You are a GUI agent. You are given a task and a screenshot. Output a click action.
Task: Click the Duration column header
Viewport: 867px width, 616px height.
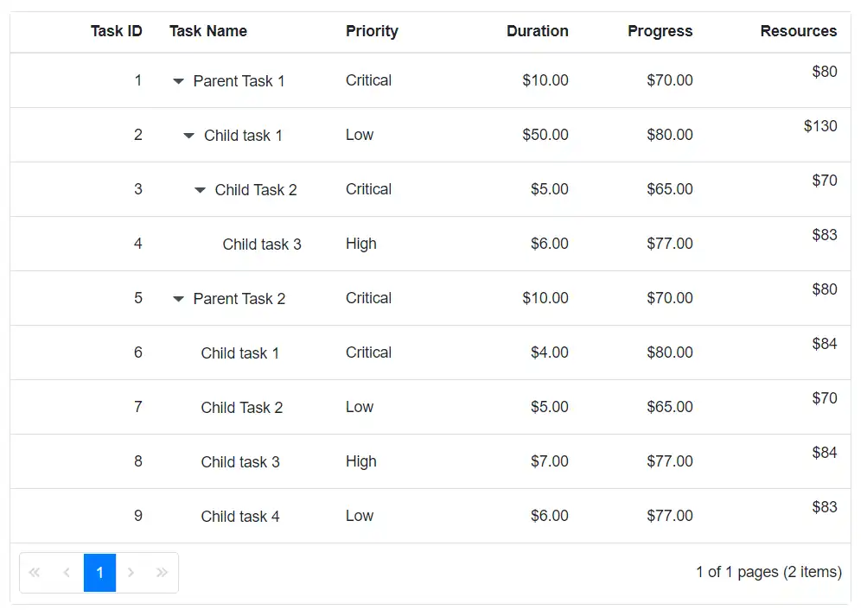(537, 31)
